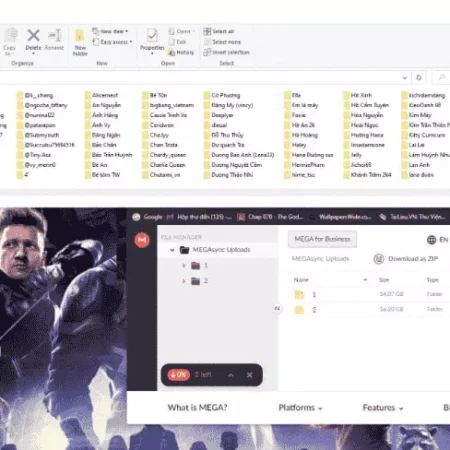Open the Hộp thư đến Gmail bookmark
The image size is (450, 450).
click(x=199, y=217)
